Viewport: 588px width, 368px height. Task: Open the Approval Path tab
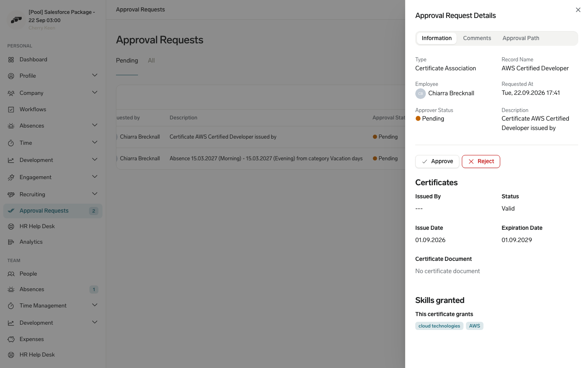coord(521,38)
